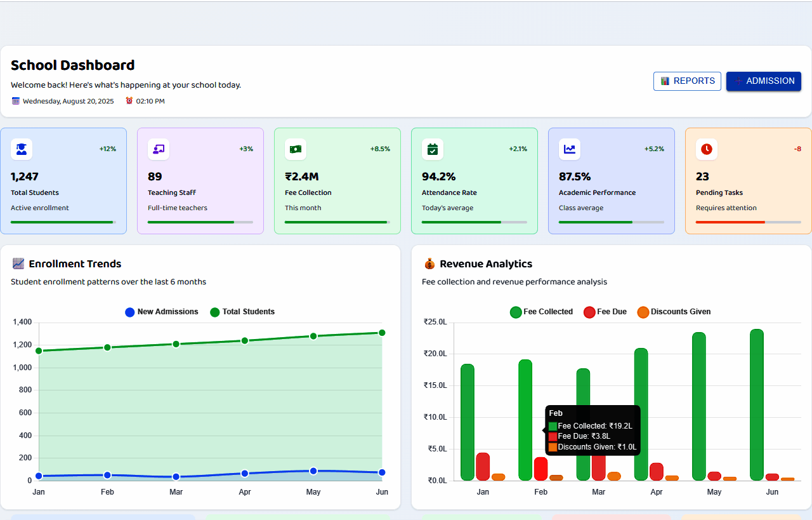Viewport: 812px width, 520px height.
Task: Click the May data point on Total Students line
Action: coord(313,336)
